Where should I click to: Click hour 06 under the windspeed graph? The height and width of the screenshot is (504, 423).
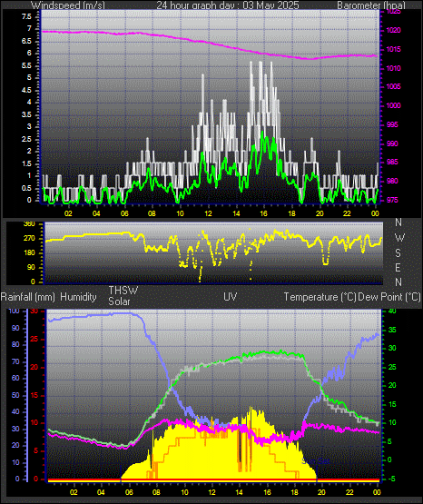124,213
